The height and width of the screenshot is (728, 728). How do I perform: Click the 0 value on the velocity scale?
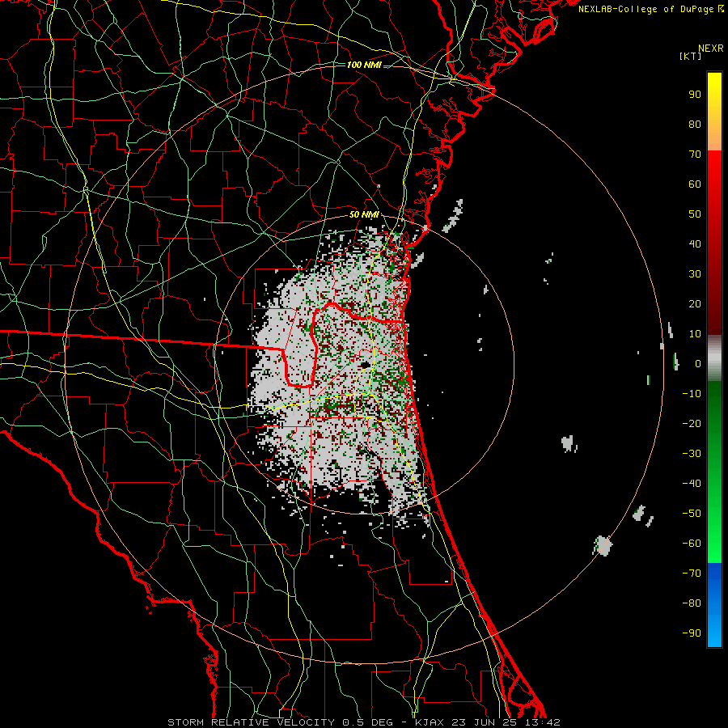pyautogui.click(x=698, y=364)
